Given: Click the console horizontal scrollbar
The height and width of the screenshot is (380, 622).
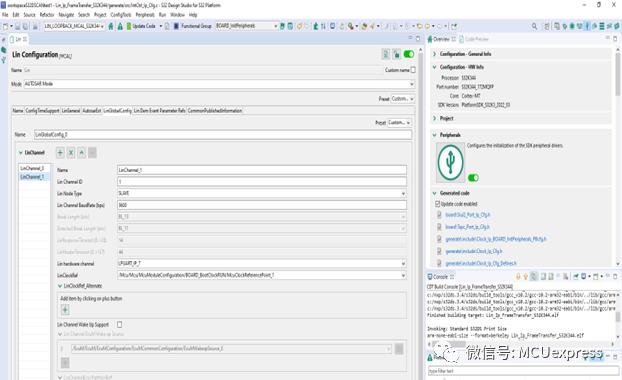Looking at the screenshot, I should (448, 344).
